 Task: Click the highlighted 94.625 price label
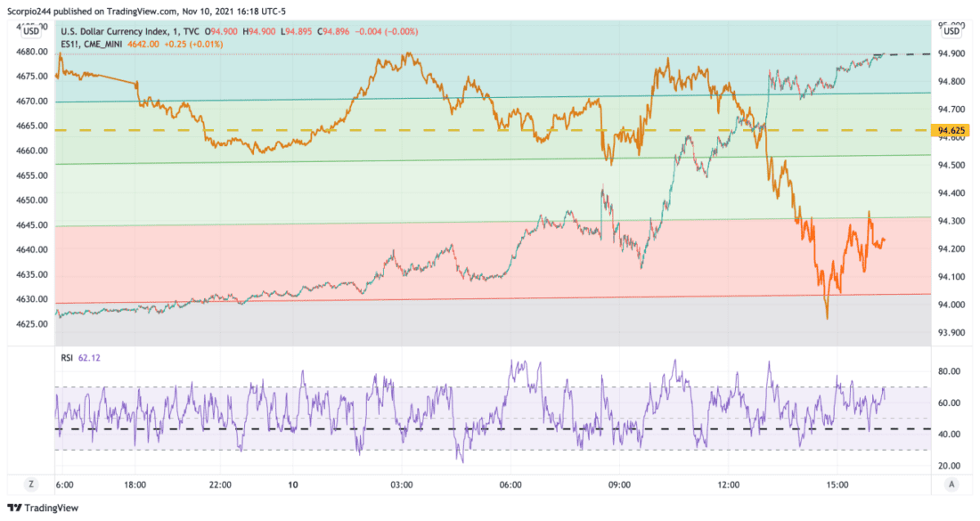click(949, 130)
